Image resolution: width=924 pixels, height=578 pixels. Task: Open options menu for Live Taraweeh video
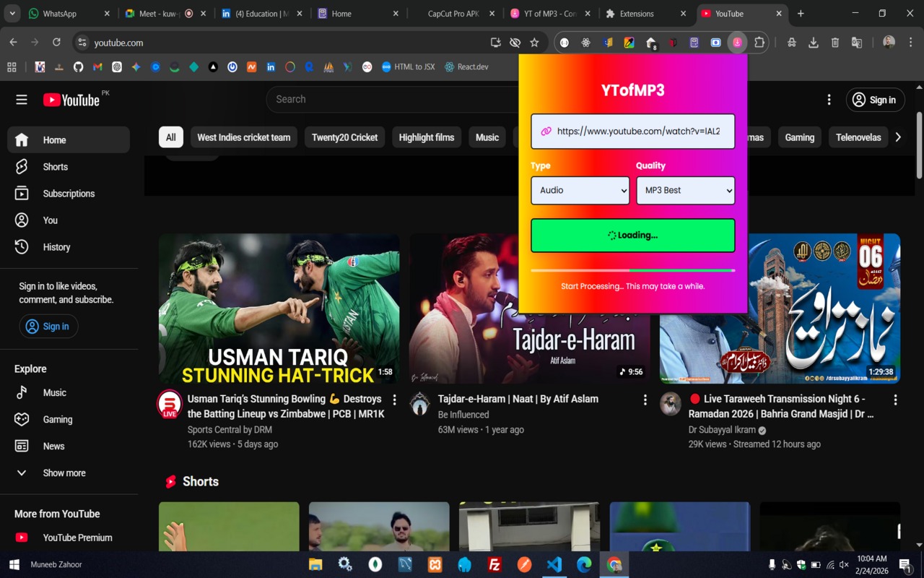(x=896, y=400)
